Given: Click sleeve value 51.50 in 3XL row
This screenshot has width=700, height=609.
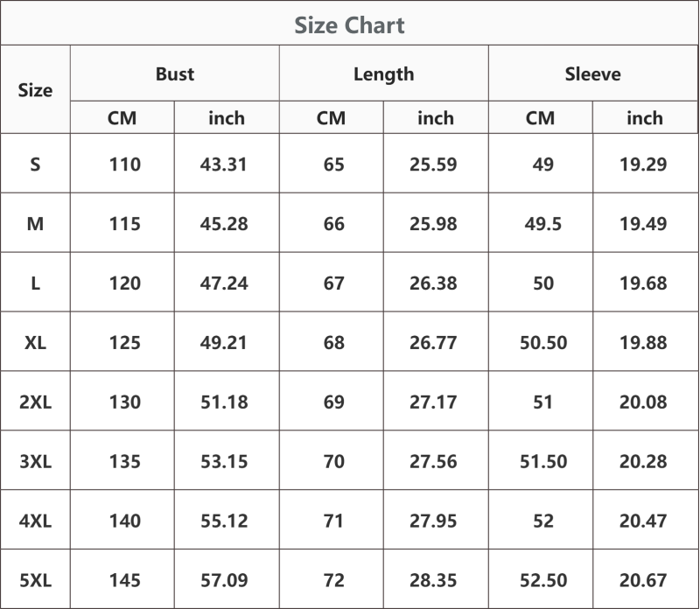Looking at the screenshot, I should point(543,461).
